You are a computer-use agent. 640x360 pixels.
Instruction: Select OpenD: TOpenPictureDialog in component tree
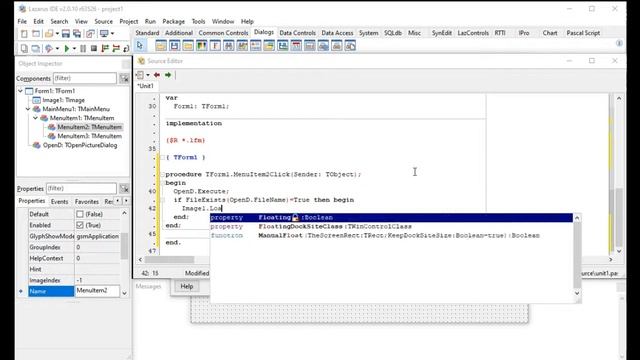pyautogui.click(x=80, y=145)
